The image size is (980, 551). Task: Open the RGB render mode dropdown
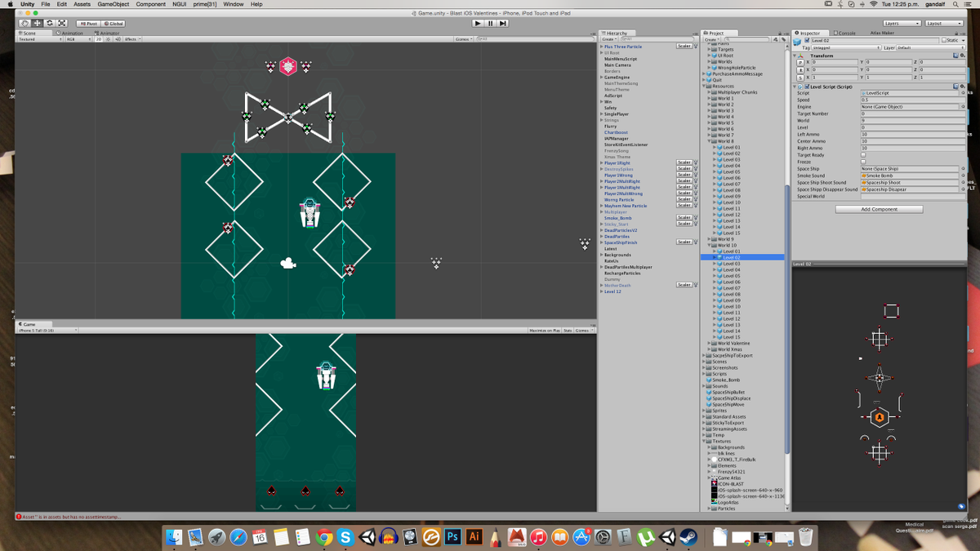(x=79, y=38)
